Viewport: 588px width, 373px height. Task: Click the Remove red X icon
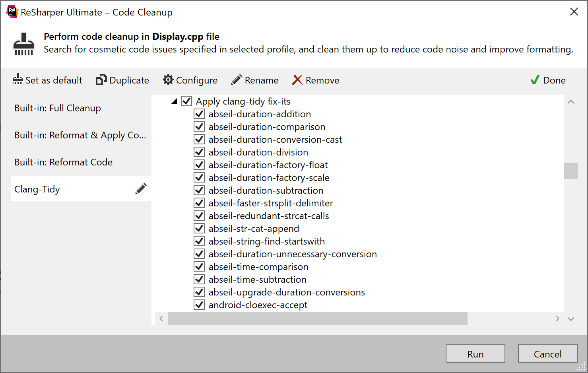pyautogui.click(x=297, y=80)
